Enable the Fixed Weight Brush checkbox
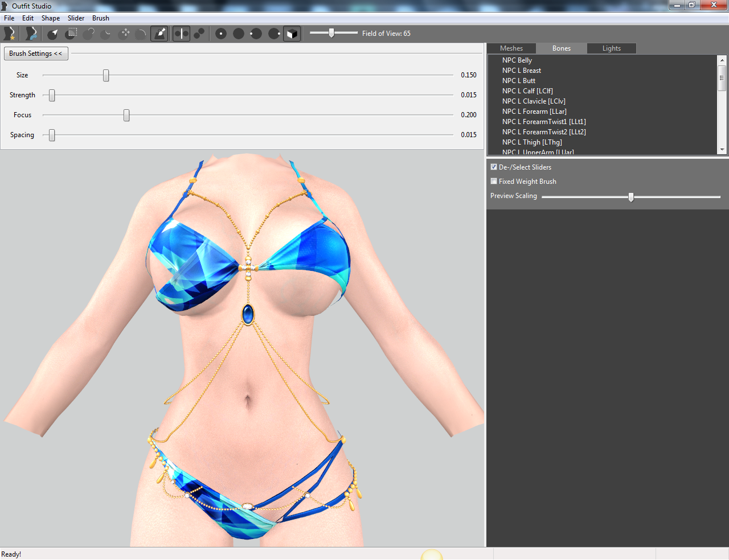729x560 pixels. tap(494, 181)
